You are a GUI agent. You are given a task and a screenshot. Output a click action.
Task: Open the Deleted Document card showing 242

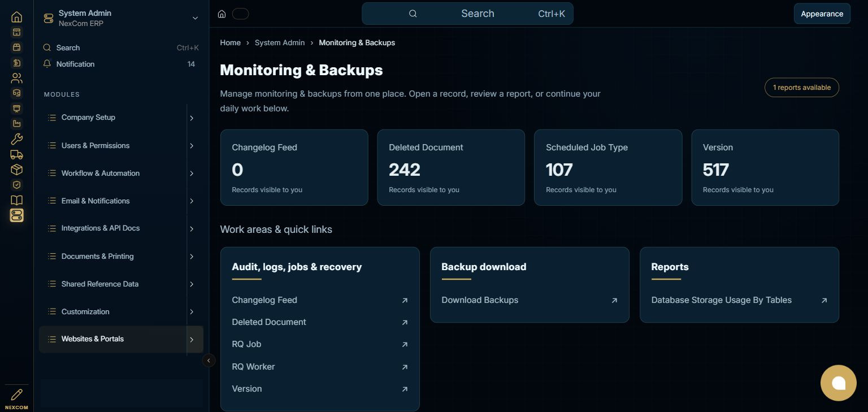tap(451, 167)
